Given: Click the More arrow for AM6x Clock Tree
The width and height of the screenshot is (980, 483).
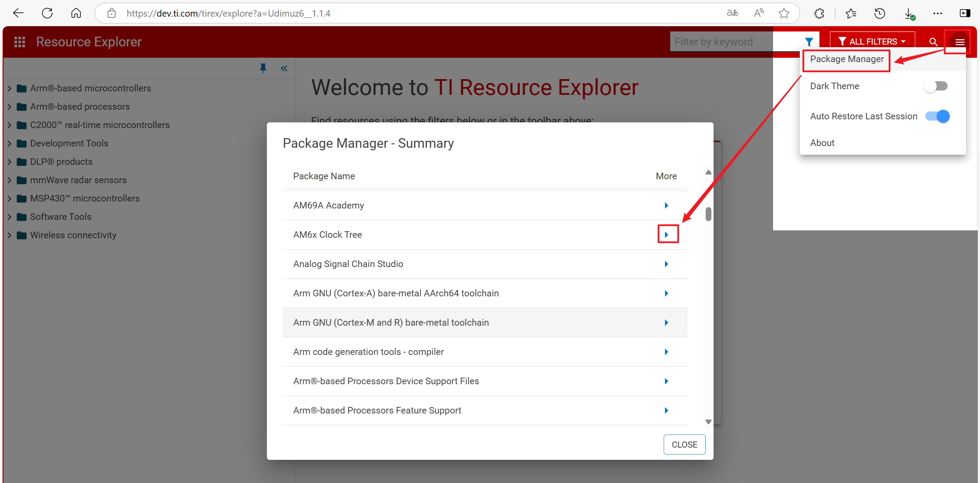Looking at the screenshot, I should tap(666, 235).
